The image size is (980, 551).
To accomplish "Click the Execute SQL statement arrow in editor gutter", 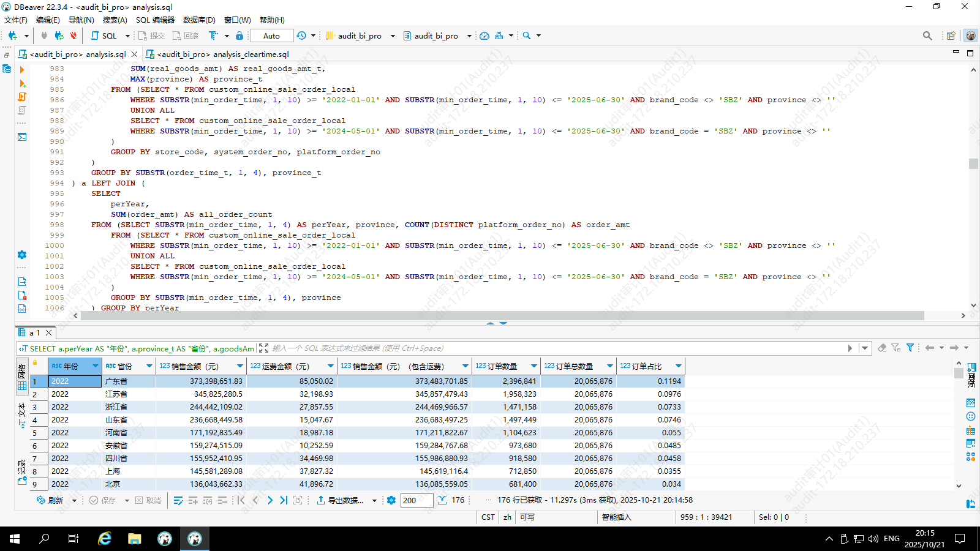I will click(x=22, y=70).
